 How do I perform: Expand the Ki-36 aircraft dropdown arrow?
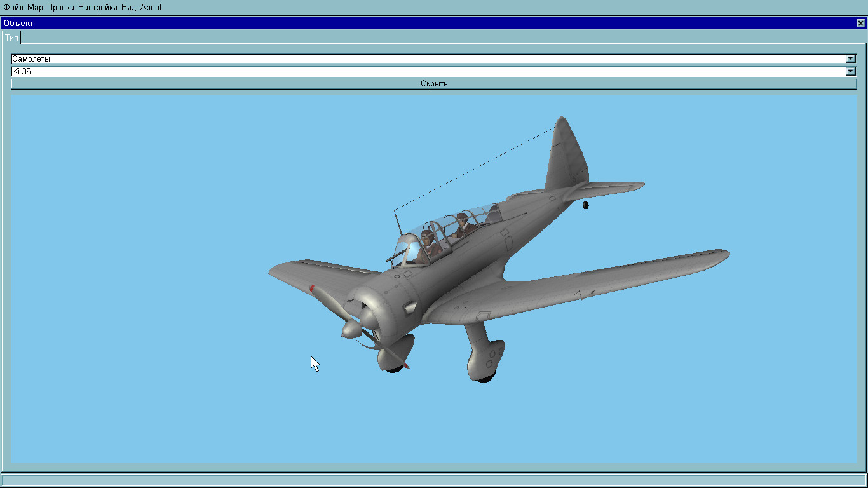click(851, 71)
